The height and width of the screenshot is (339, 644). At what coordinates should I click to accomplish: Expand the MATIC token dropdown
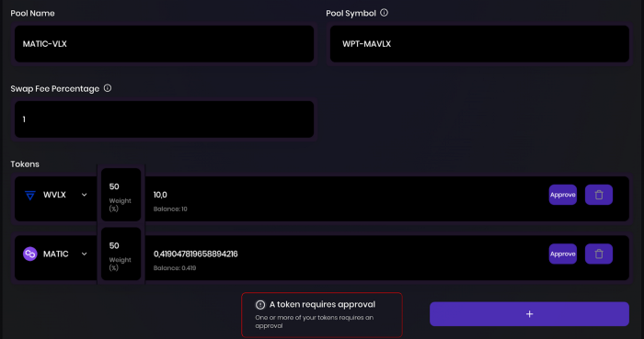point(85,254)
